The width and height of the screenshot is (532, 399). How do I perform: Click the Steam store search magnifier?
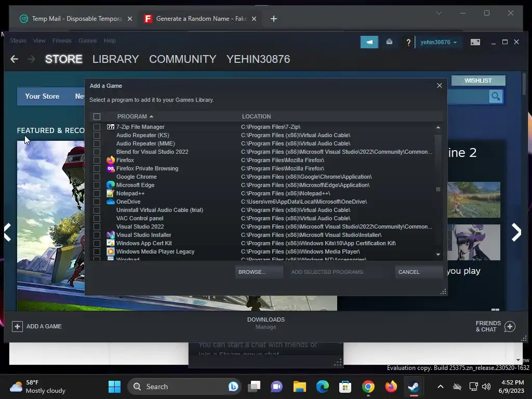point(496,96)
